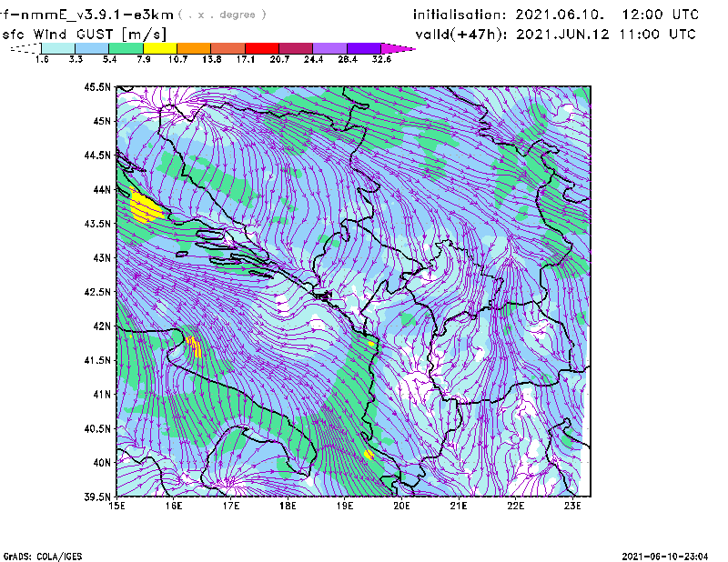Click the 44.5N latitude label
Image resolution: width=728 pixels, height=562 pixels.
point(97,155)
